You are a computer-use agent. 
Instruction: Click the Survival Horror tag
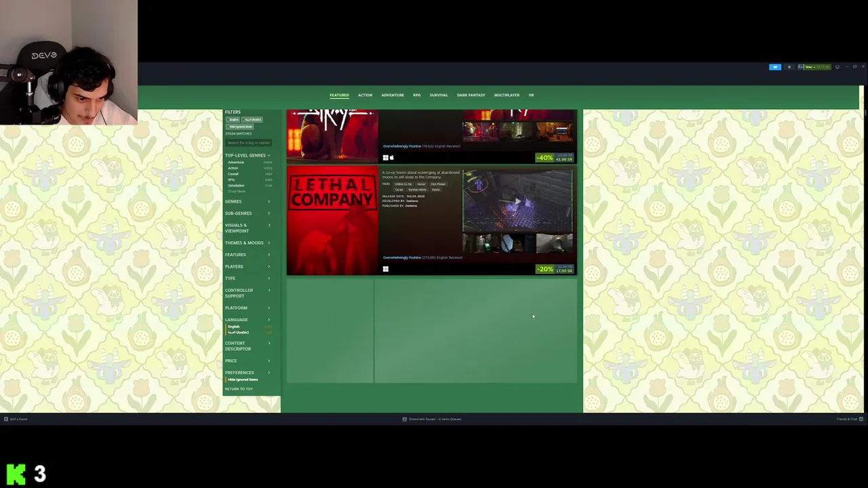tap(417, 190)
